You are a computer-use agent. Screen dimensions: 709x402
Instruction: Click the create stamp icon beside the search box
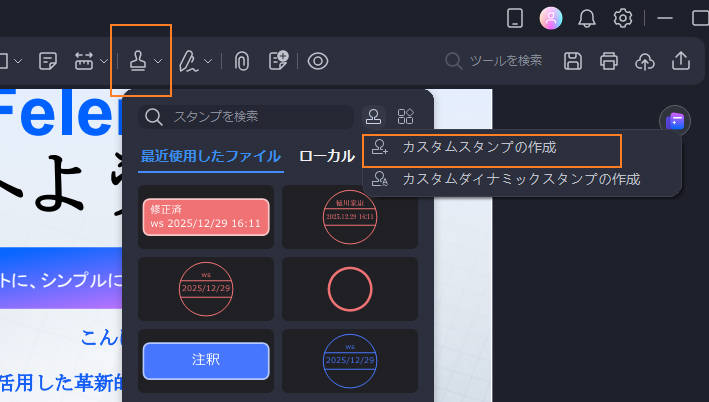coord(373,116)
